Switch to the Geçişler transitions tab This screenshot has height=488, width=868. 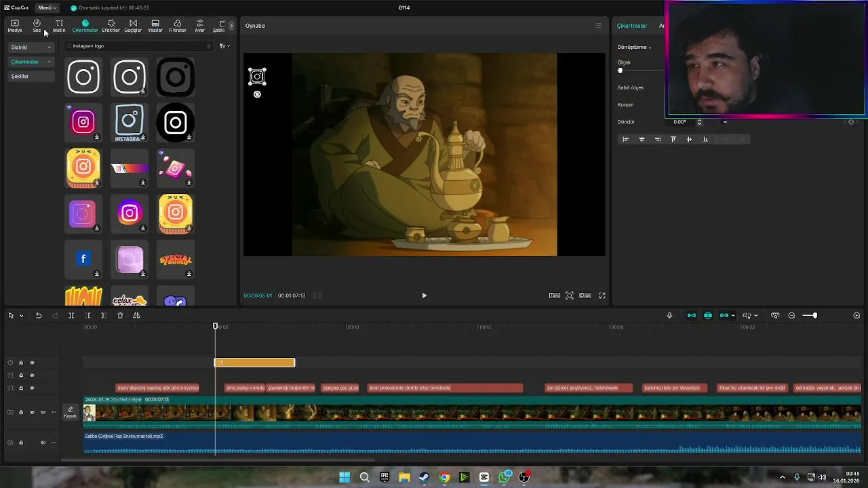click(x=133, y=26)
